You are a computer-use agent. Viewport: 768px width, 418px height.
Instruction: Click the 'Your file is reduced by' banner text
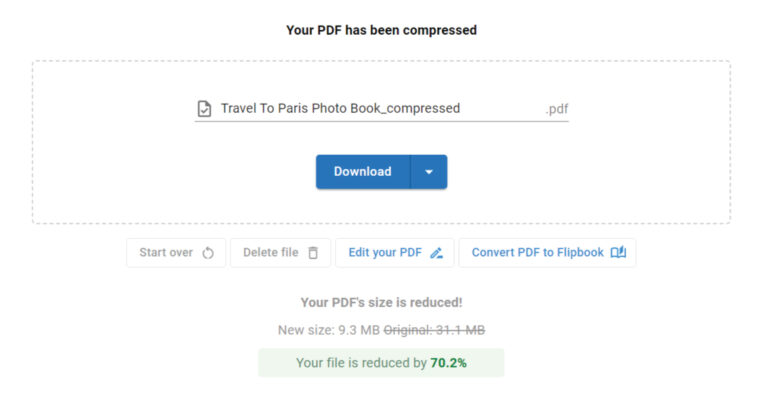click(x=361, y=363)
